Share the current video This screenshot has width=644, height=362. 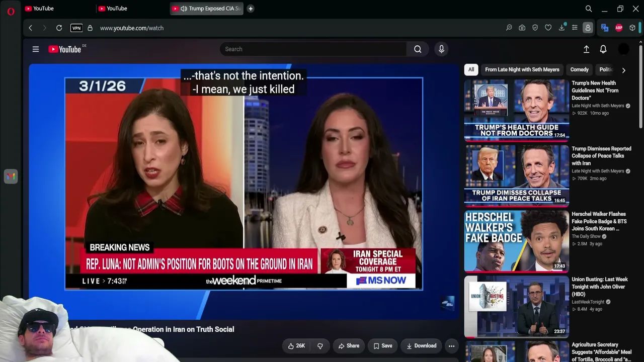(x=349, y=346)
